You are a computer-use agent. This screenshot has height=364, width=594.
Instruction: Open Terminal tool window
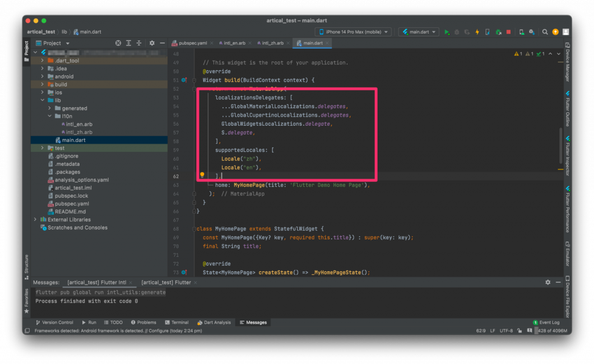(x=177, y=322)
